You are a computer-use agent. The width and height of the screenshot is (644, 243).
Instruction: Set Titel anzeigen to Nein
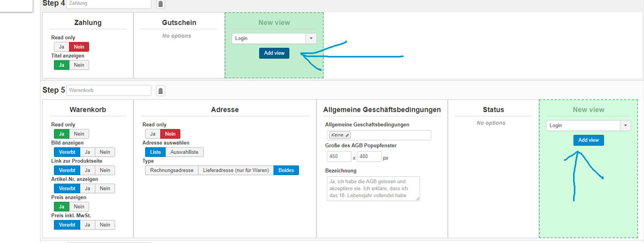coord(79,65)
